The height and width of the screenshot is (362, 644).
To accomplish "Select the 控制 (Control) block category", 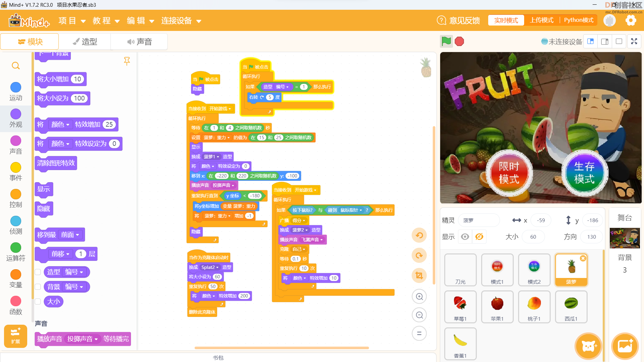I will pyautogui.click(x=16, y=199).
